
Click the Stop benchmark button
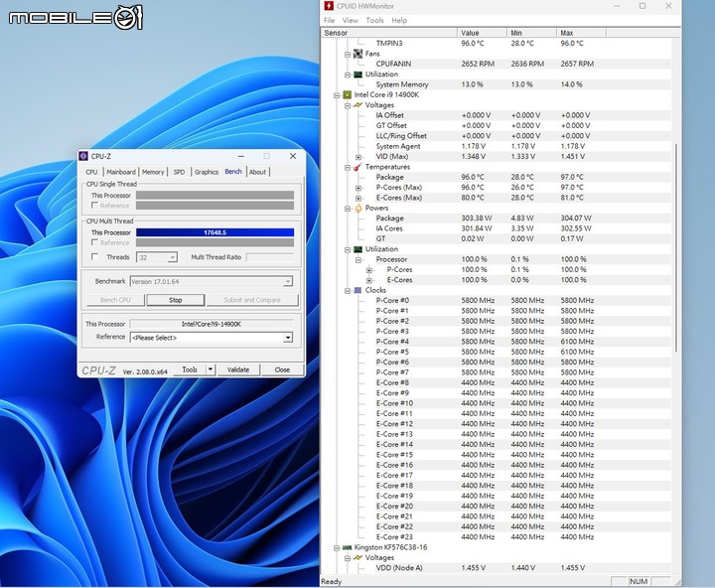pyautogui.click(x=176, y=300)
